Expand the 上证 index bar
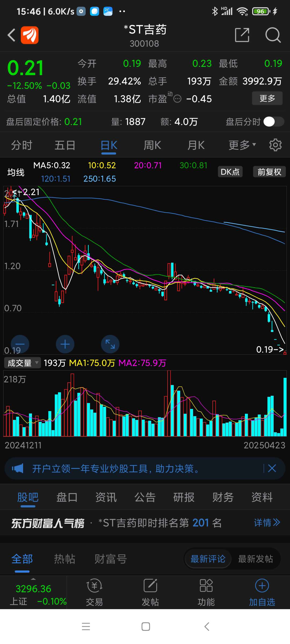 coord(33,592)
